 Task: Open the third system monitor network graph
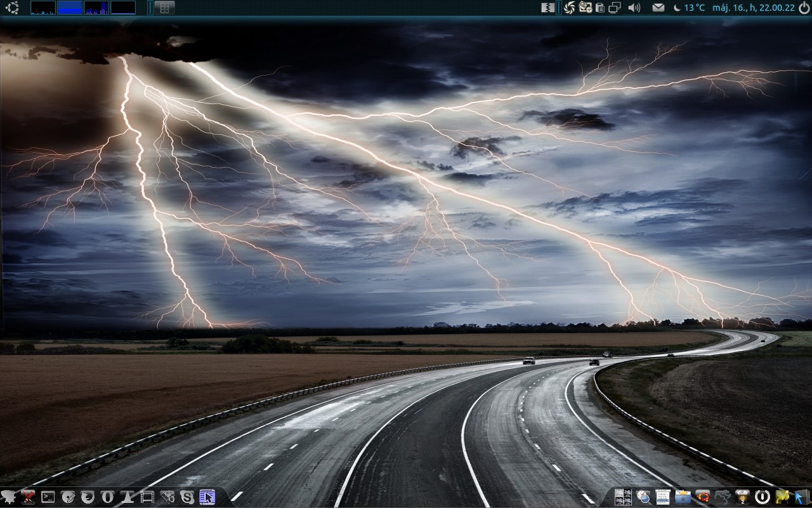pyautogui.click(x=96, y=8)
